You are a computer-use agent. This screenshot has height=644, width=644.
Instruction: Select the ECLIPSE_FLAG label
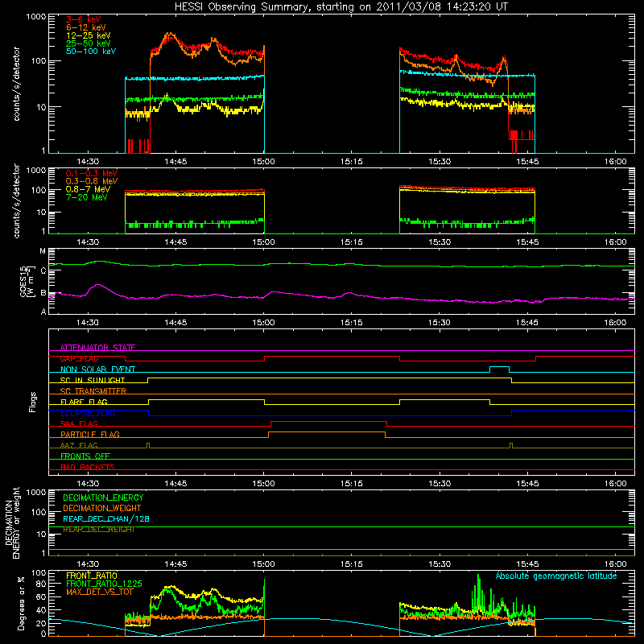coord(88,413)
